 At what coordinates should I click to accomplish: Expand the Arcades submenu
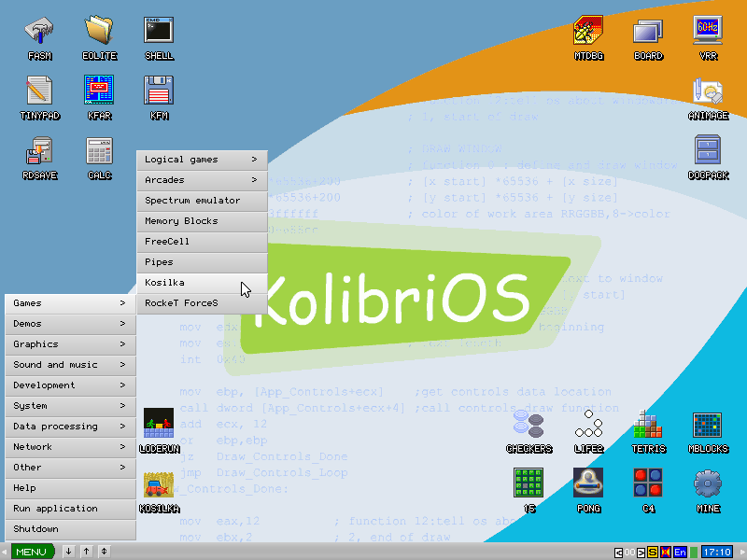(x=202, y=179)
